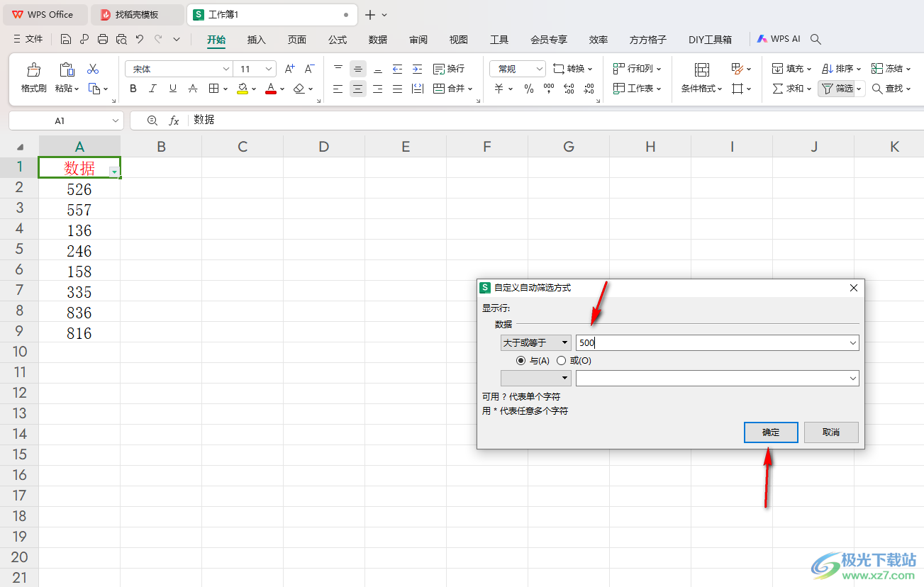Screen dimensions: 924x587
Task: Click the thousands separator icon
Action: coord(549,89)
